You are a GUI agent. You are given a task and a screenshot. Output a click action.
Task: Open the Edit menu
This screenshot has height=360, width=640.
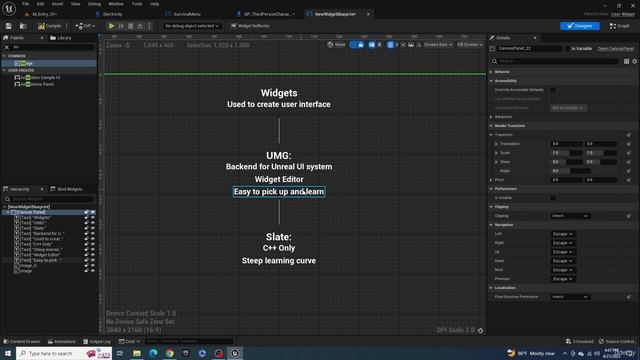point(40,4)
